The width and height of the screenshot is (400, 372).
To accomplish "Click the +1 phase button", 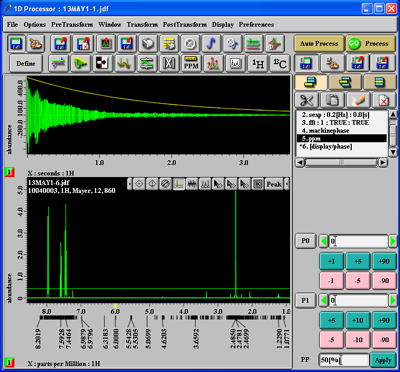I will [x=331, y=261].
